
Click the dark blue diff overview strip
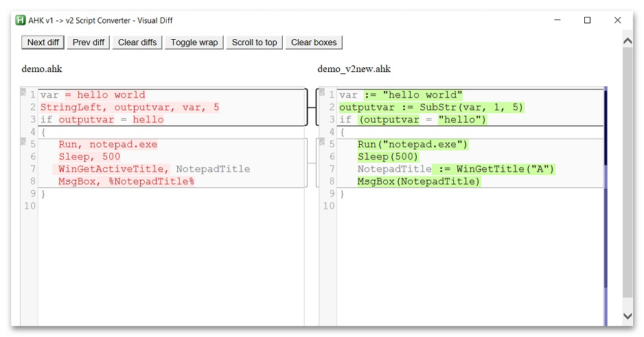click(606, 127)
